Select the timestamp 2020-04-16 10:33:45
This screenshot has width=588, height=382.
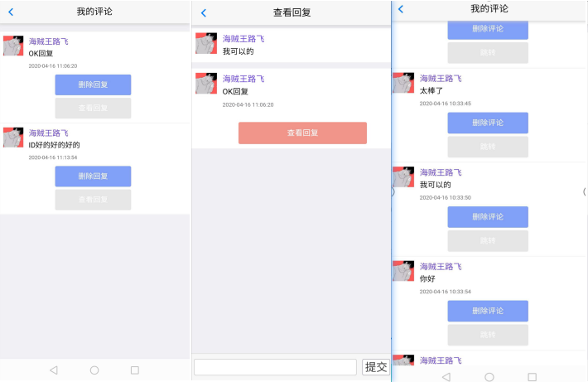click(x=445, y=104)
